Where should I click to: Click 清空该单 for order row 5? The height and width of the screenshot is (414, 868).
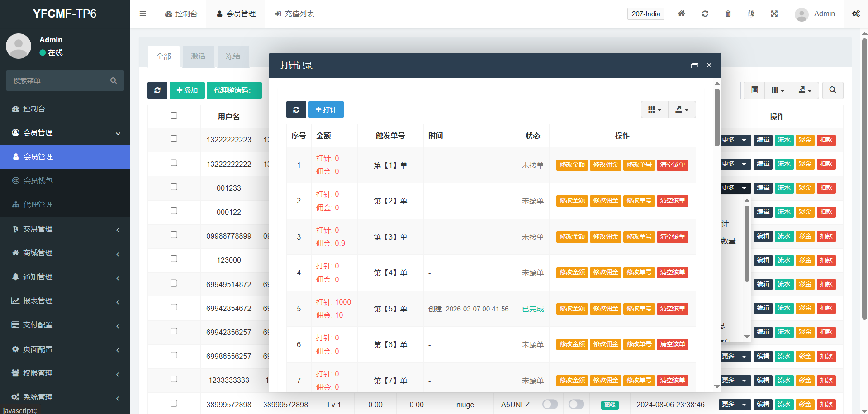[672, 309]
